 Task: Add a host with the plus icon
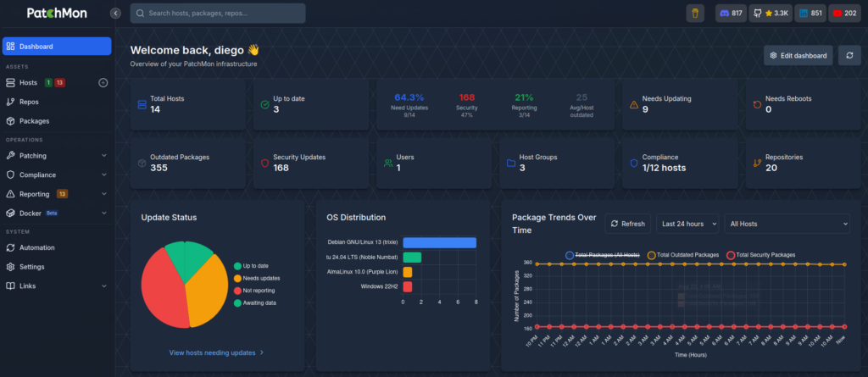tap(103, 82)
